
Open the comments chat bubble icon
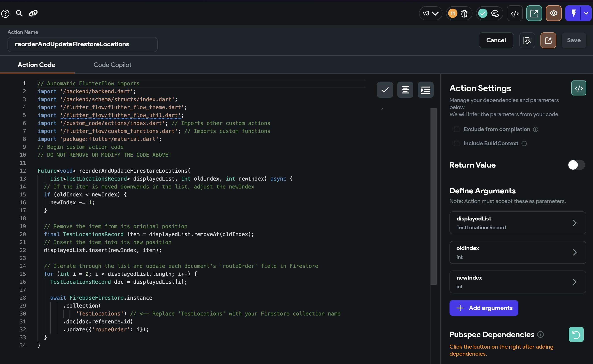pyautogui.click(x=495, y=13)
